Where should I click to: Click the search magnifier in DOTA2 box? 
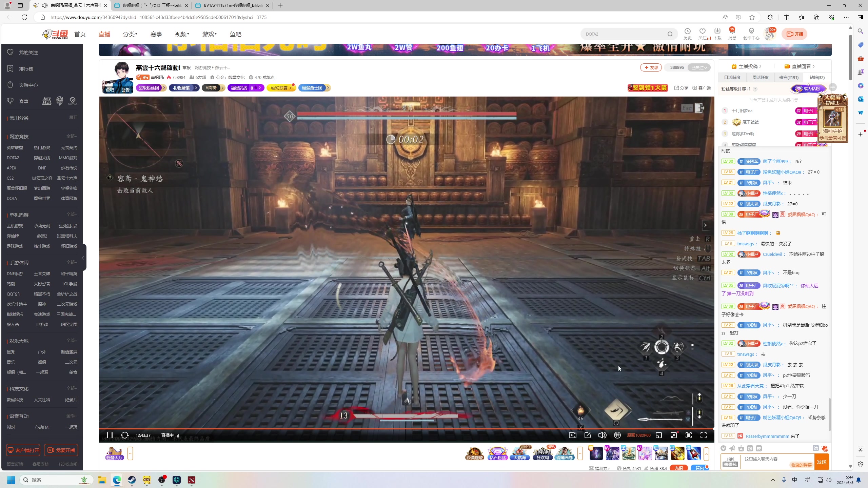(670, 34)
